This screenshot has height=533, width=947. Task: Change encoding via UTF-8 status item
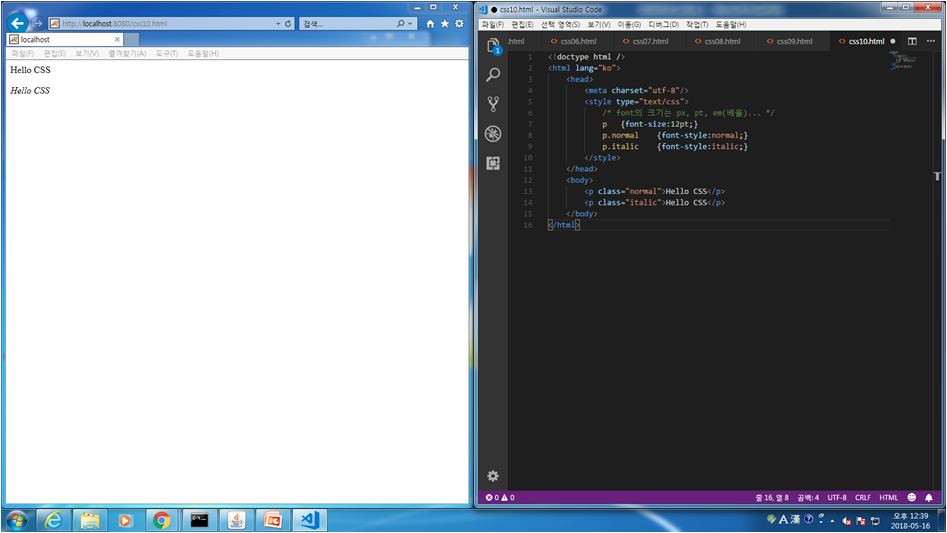(x=836, y=497)
